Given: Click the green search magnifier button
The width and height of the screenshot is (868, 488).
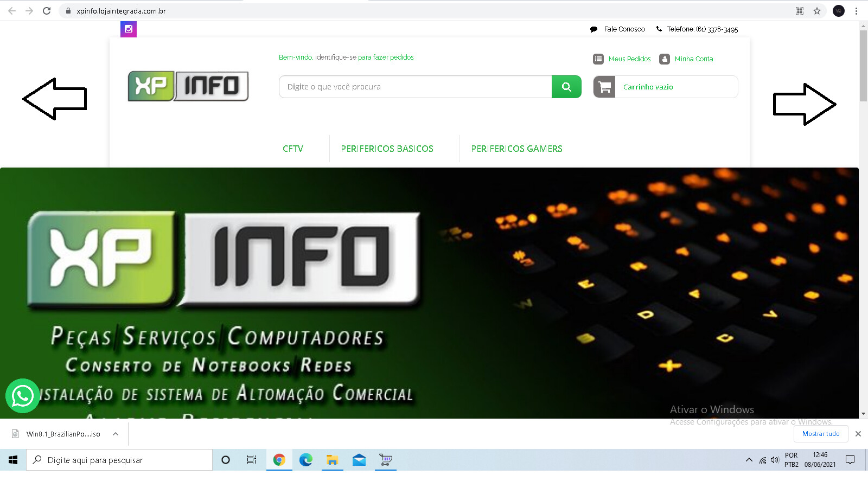Looking at the screenshot, I should pyautogui.click(x=566, y=87).
